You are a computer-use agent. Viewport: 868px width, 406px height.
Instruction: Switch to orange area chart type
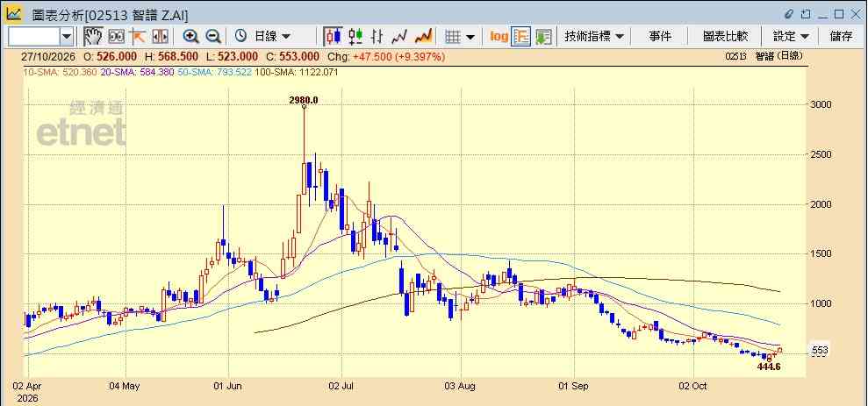(x=423, y=37)
